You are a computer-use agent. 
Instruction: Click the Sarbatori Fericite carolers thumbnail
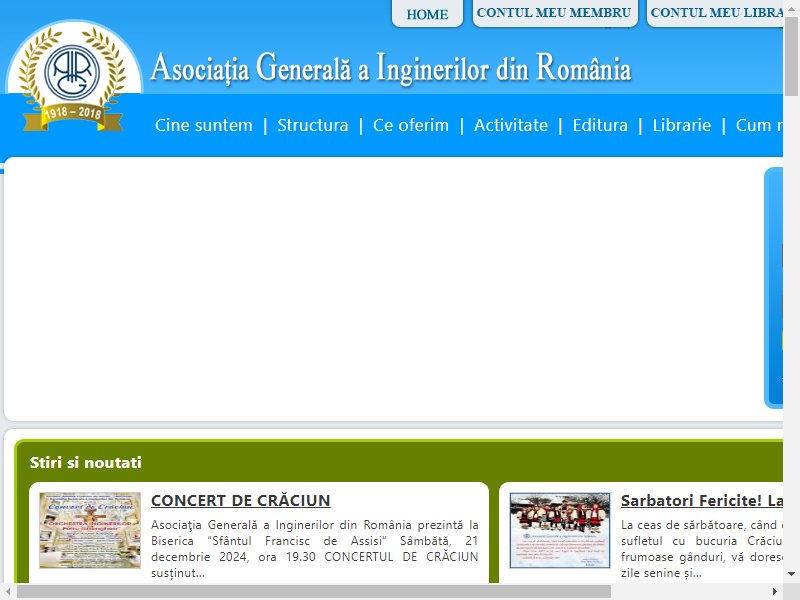click(560, 530)
